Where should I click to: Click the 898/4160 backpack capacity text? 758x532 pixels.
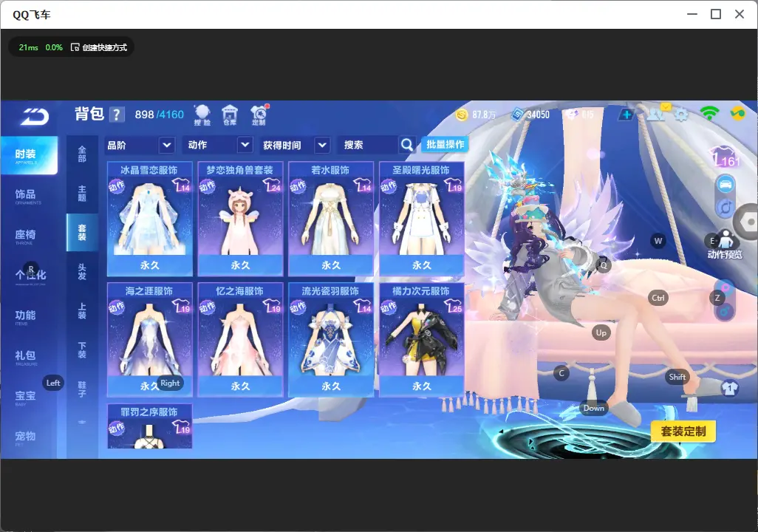click(x=159, y=115)
